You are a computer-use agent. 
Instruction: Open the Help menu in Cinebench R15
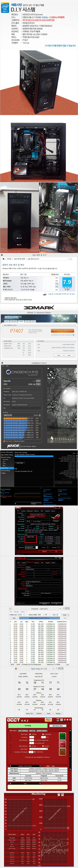click(x=7, y=366)
